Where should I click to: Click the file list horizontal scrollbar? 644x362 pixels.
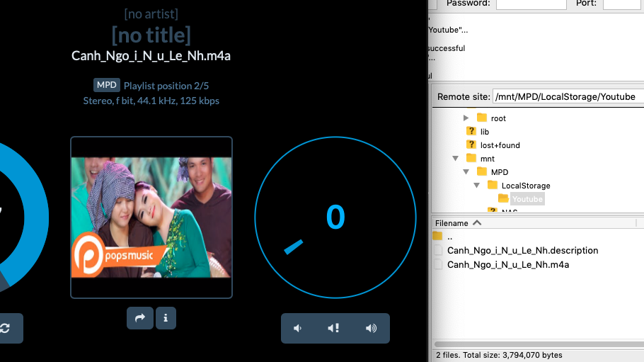[539, 344]
